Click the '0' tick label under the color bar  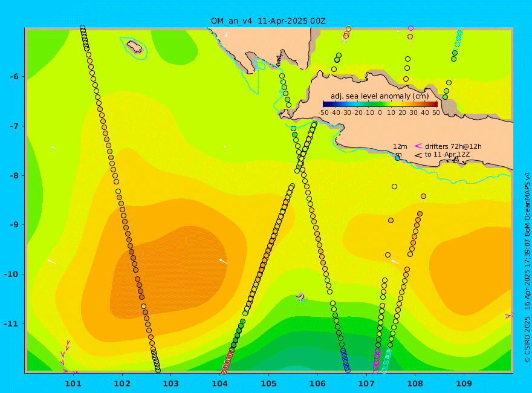380,112
